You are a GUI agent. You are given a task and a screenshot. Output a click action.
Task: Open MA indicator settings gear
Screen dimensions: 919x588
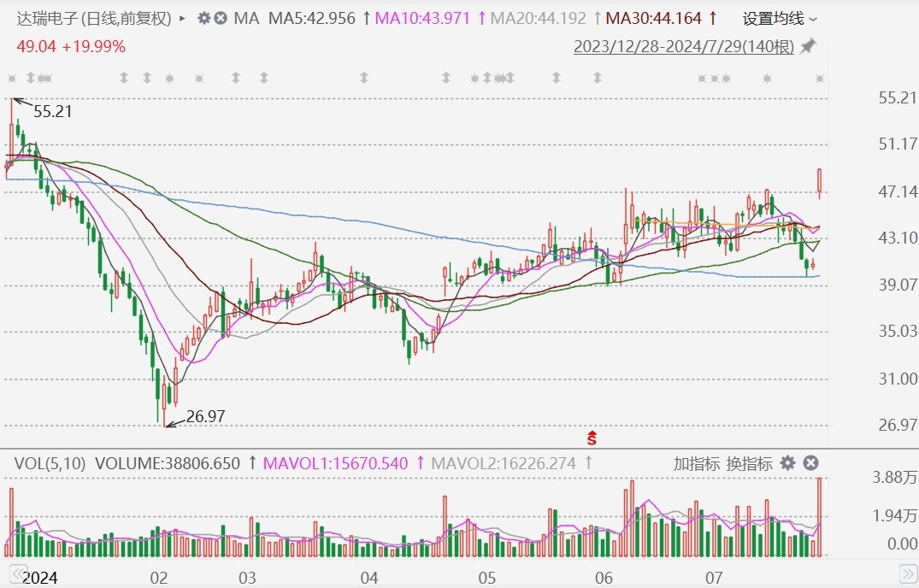click(x=204, y=18)
